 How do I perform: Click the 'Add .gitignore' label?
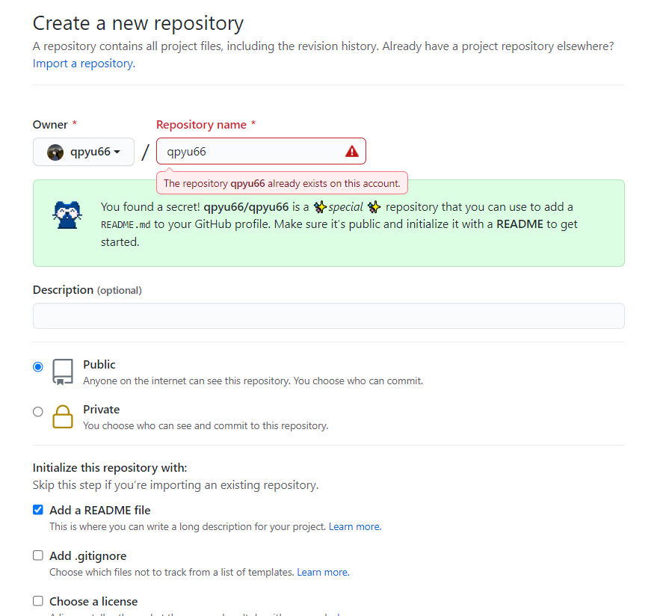(x=88, y=556)
